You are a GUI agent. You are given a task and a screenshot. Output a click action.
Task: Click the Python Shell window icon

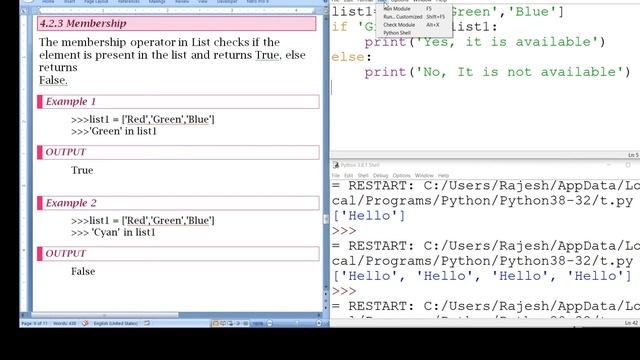point(336,165)
